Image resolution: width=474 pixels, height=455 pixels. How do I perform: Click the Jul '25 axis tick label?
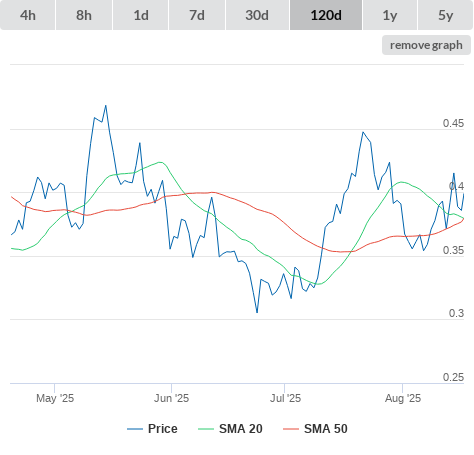[285, 398]
